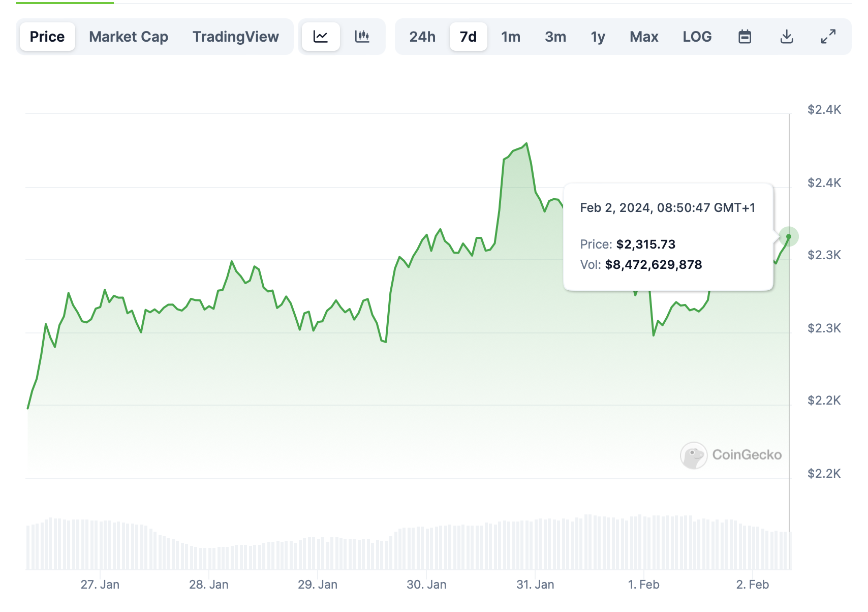
Task: Click the Jan 31 price peak on the chart
Action: (526, 144)
